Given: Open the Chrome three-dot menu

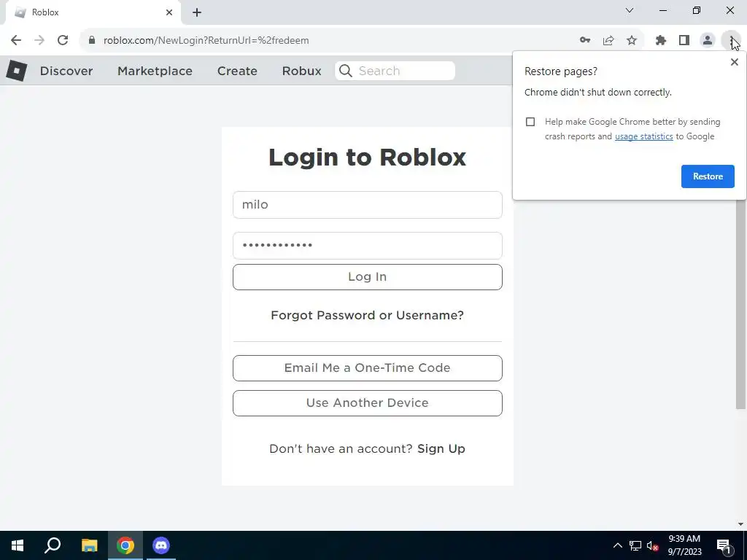Looking at the screenshot, I should [731, 41].
